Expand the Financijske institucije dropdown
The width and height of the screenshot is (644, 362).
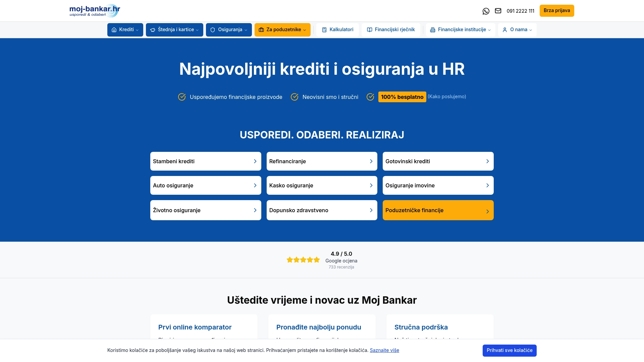(x=460, y=29)
